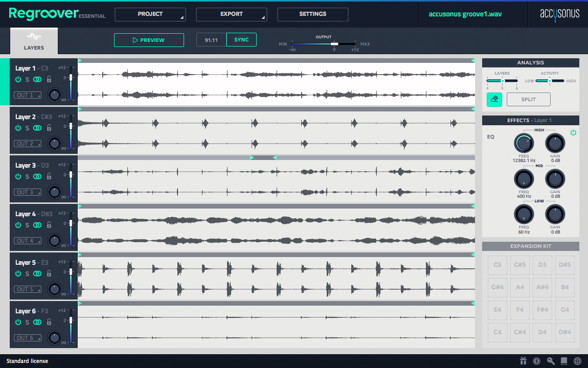
Task: Toggle the SYNC button
Action: [241, 40]
